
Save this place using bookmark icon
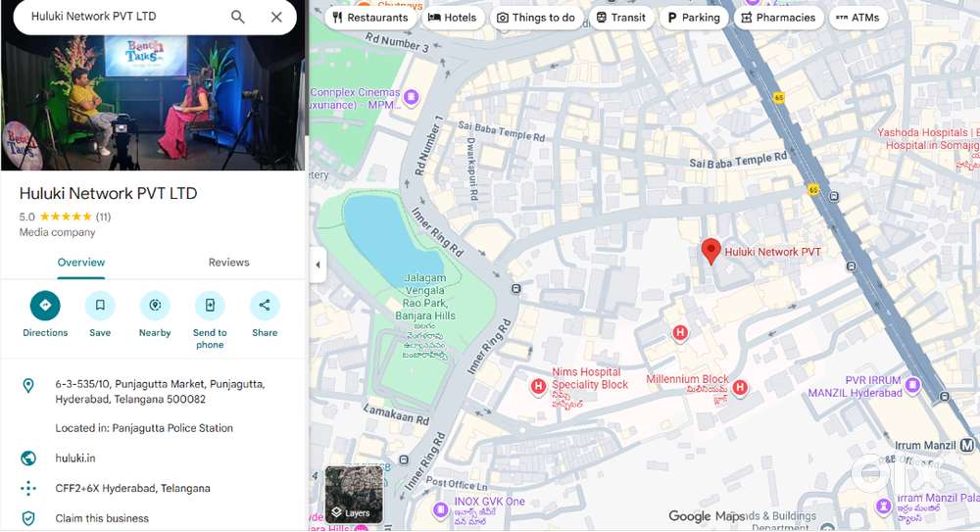click(x=100, y=306)
